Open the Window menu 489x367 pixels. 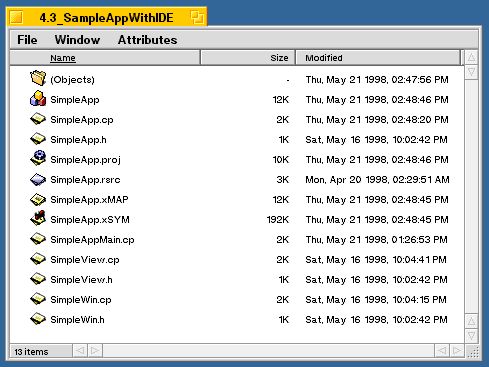77,40
